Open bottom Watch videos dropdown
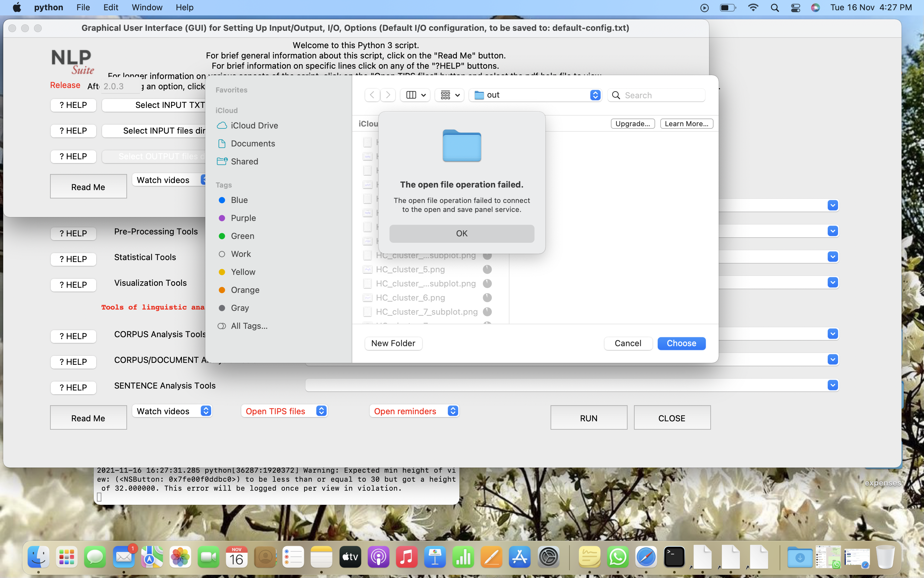 pos(172,411)
